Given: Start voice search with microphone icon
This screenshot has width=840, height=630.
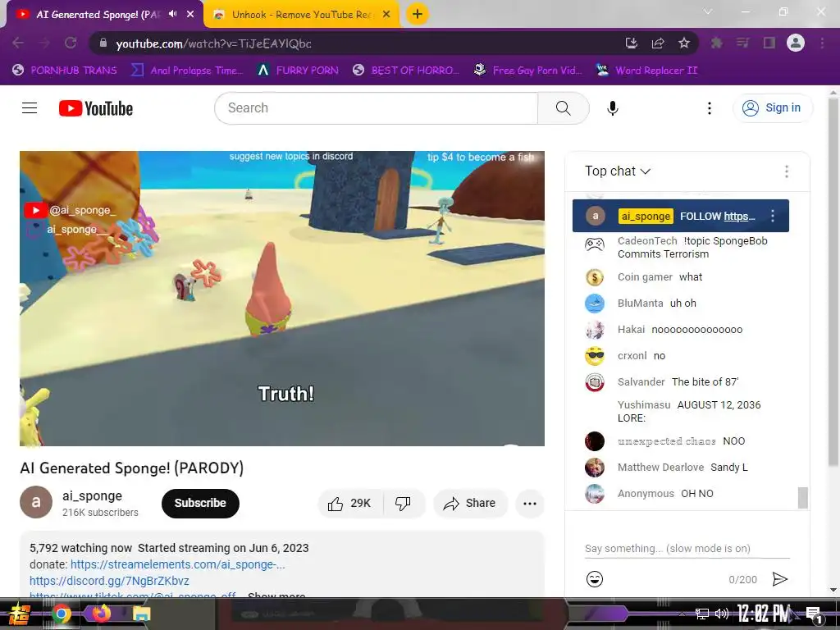Looking at the screenshot, I should pos(612,108).
